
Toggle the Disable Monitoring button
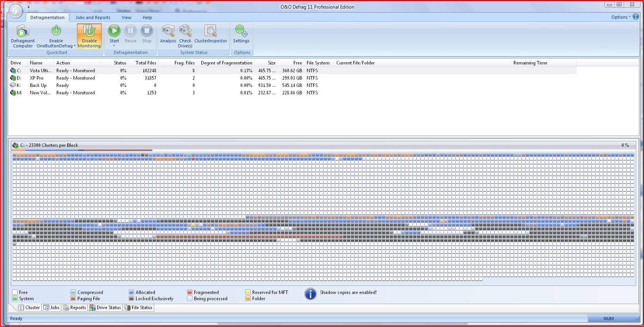click(x=89, y=37)
